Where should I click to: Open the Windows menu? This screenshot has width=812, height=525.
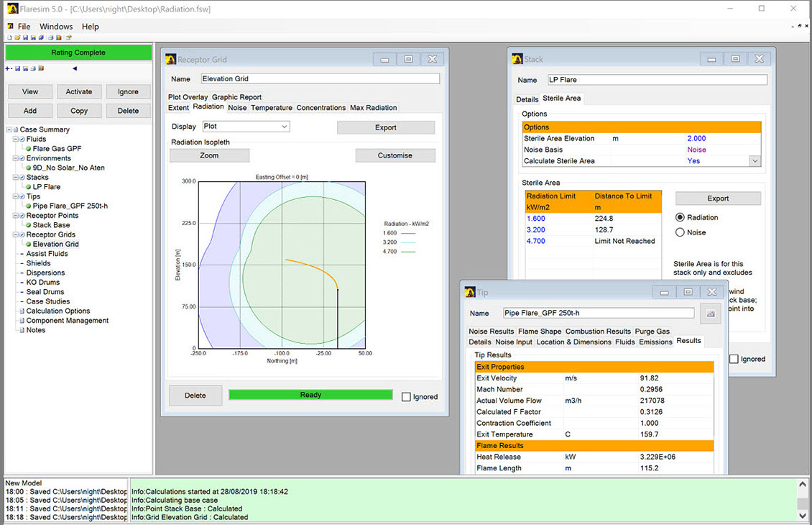[x=56, y=27]
